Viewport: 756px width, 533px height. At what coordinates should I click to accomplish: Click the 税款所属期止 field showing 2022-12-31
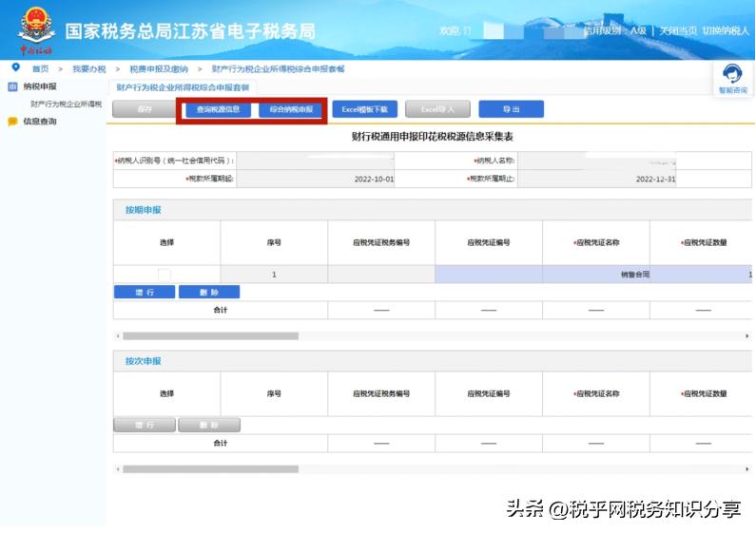(597, 179)
